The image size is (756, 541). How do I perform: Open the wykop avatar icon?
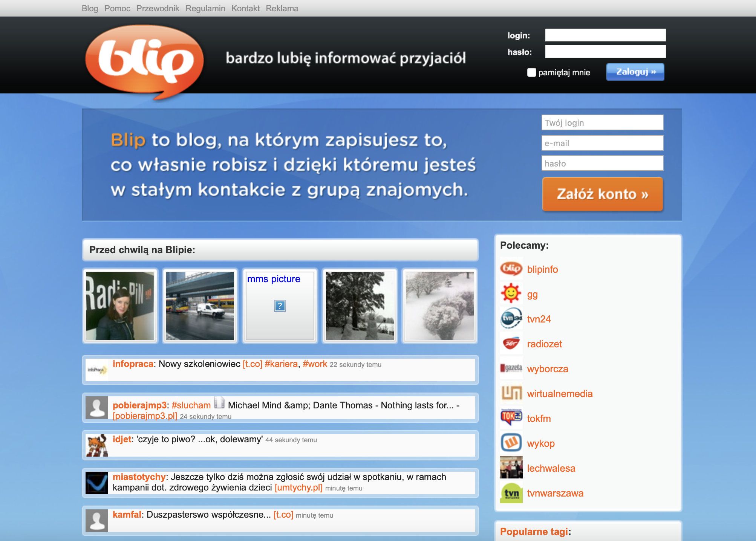click(x=511, y=443)
